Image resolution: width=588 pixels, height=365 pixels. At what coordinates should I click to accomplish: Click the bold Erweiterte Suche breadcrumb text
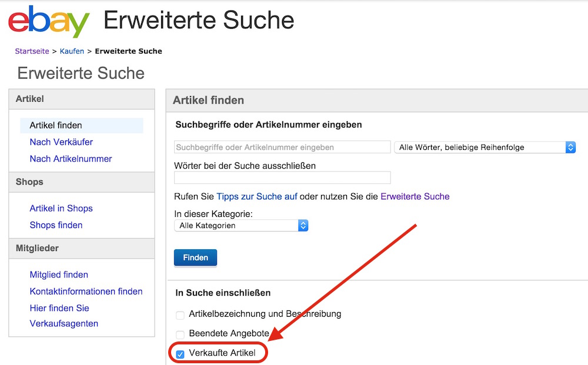tap(128, 51)
